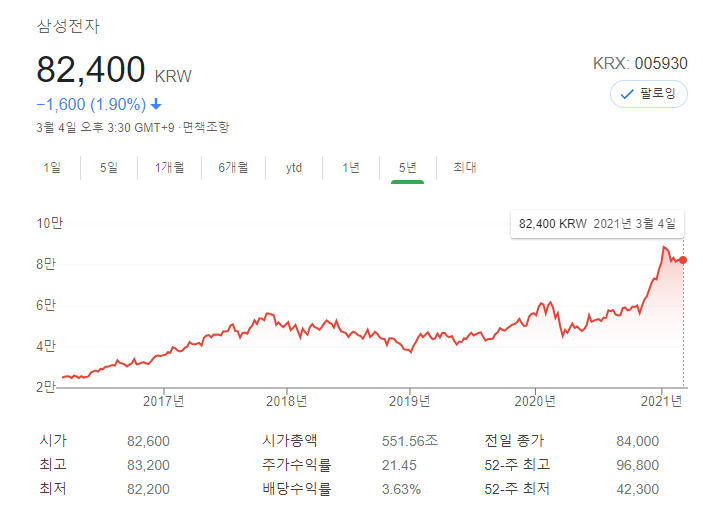Switch chart to 1개월 range
Screen dimensions: 703x516
coord(169,168)
